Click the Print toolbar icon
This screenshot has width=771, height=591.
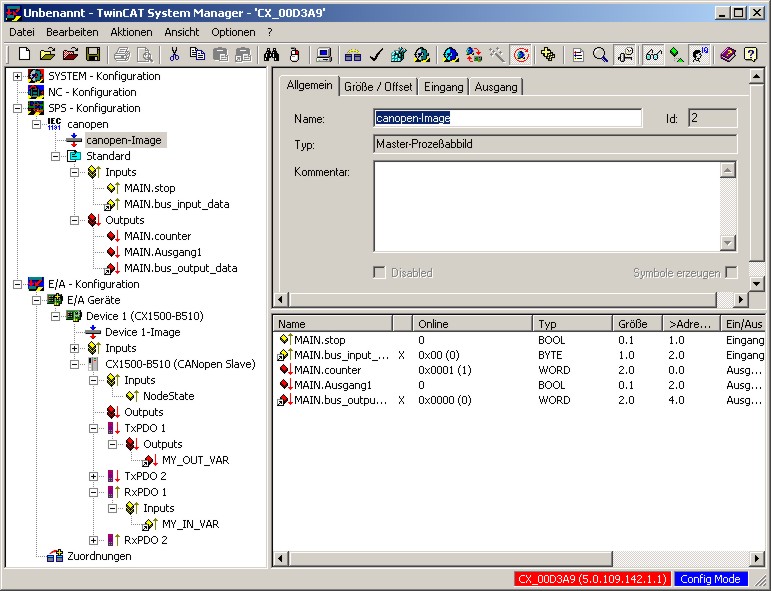pos(122,54)
